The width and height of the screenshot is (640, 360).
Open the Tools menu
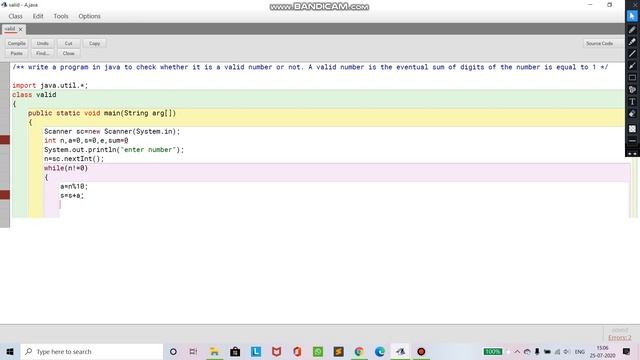pos(61,16)
